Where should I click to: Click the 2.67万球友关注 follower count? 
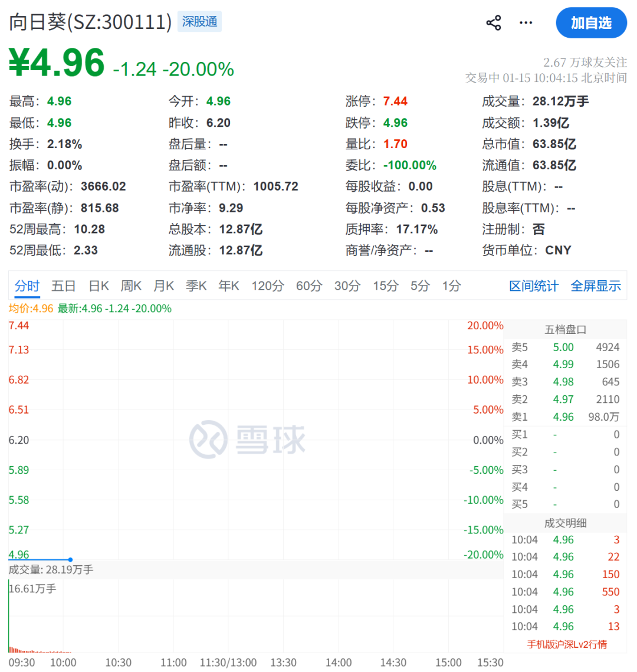coord(585,61)
